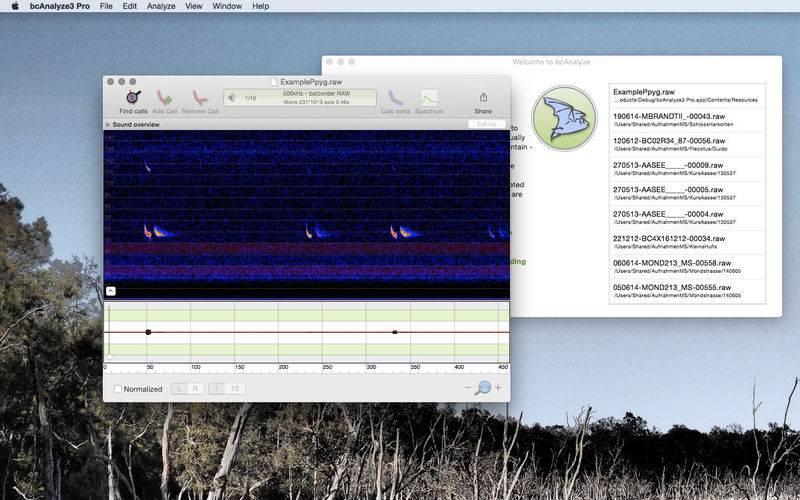Click the Add Call toolbar icon

click(x=164, y=97)
